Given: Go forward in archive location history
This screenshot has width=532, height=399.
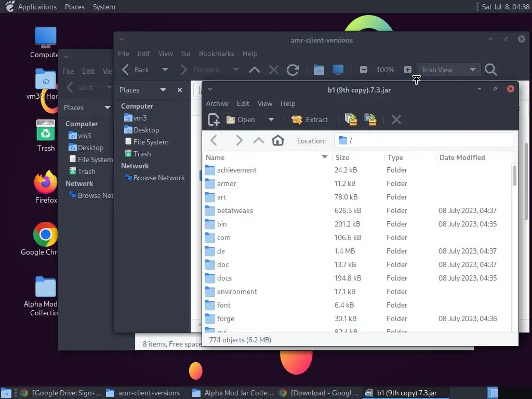Looking at the screenshot, I should pos(239,140).
